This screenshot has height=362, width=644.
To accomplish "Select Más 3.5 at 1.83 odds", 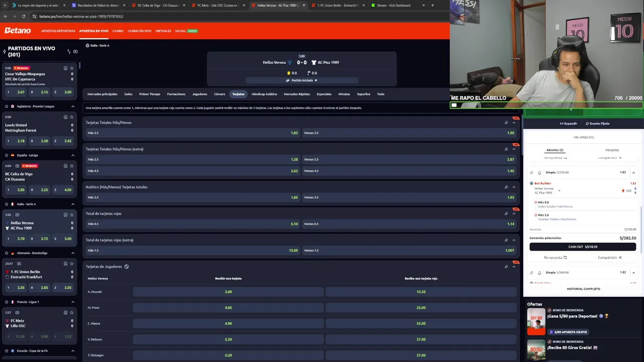I will pos(192,133).
